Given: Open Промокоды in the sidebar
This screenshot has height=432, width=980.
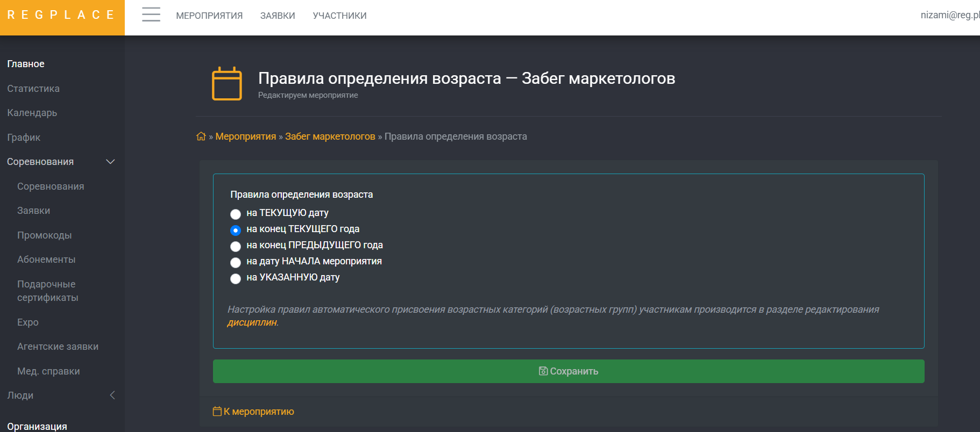Looking at the screenshot, I should click(x=44, y=235).
